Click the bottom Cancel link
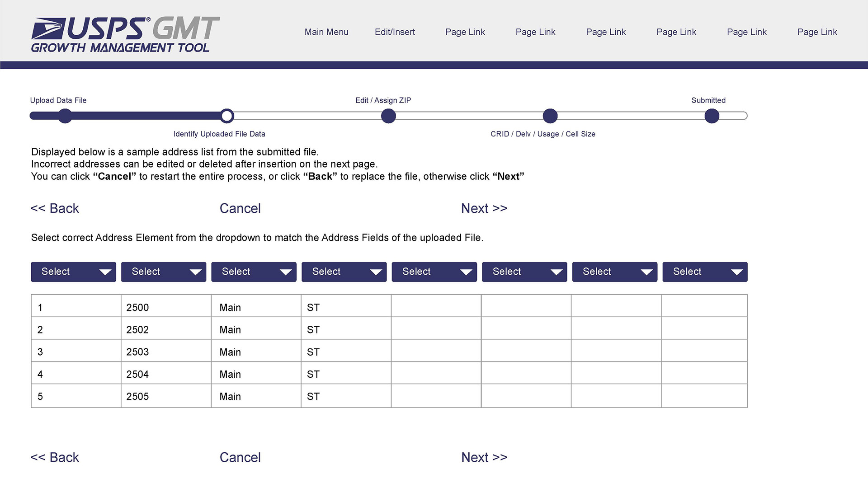868x488 pixels. tap(240, 457)
